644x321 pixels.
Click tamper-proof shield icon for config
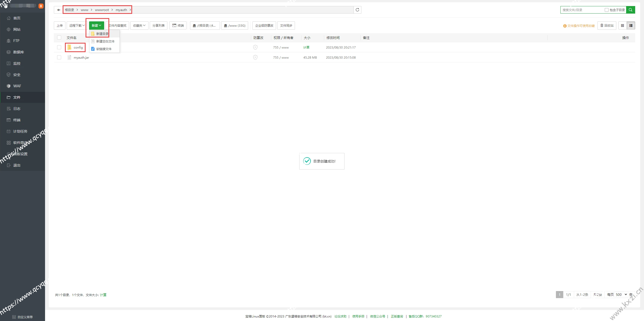point(255,47)
